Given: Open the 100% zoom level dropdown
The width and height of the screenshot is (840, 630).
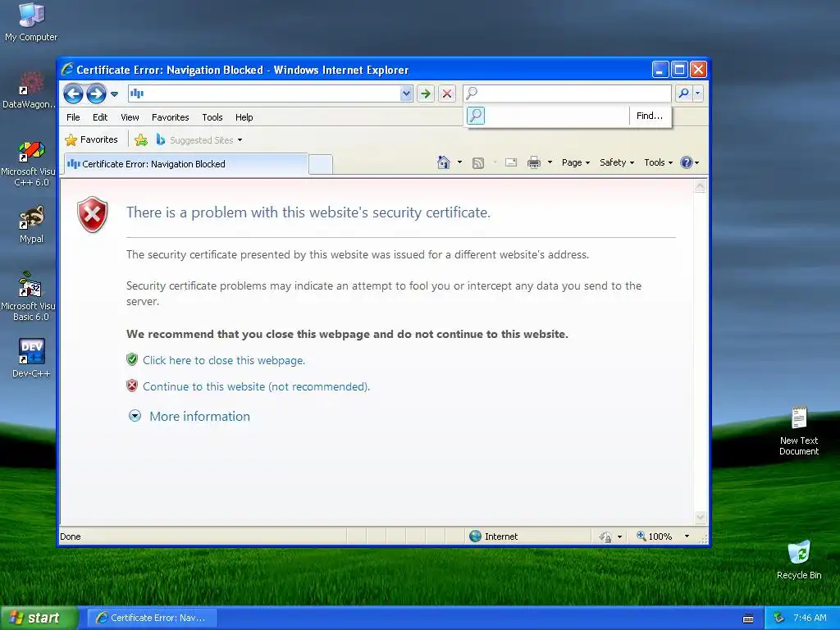Looking at the screenshot, I should coord(687,536).
